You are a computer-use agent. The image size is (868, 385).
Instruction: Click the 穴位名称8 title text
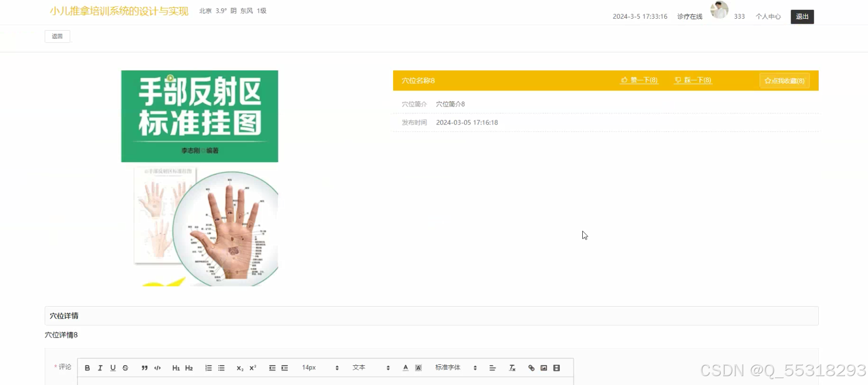[x=418, y=80]
